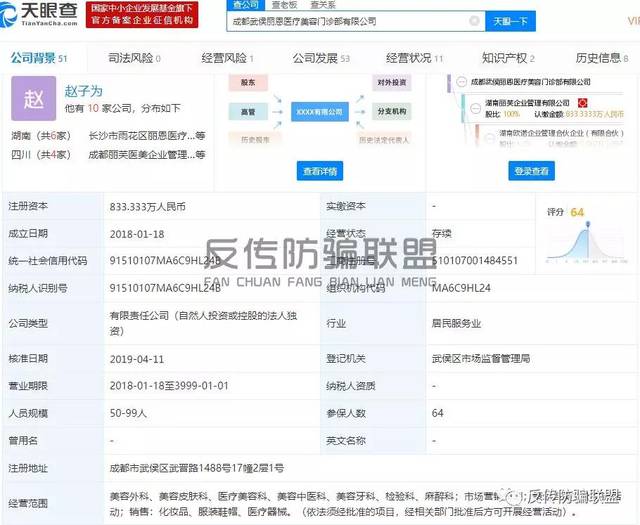Collapse the 成都武侯丽恩医疗美容门诊部 tree node

pyautogui.click(x=461, y=82)
